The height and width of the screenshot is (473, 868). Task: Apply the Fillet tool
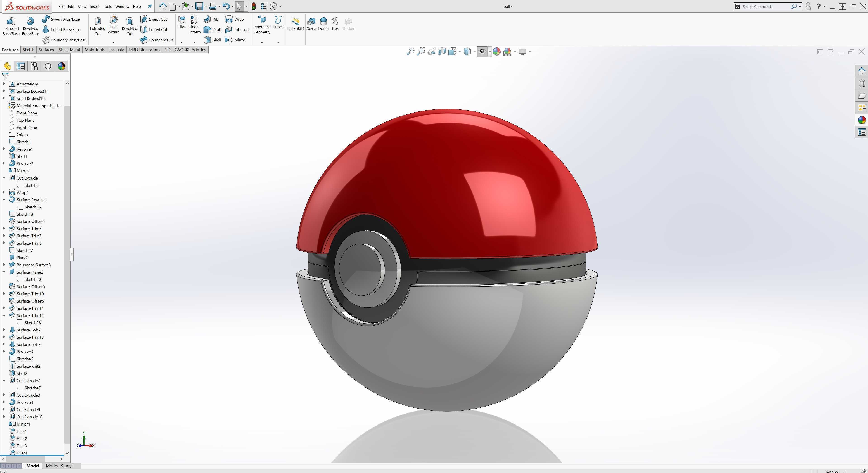pos(181,23)
